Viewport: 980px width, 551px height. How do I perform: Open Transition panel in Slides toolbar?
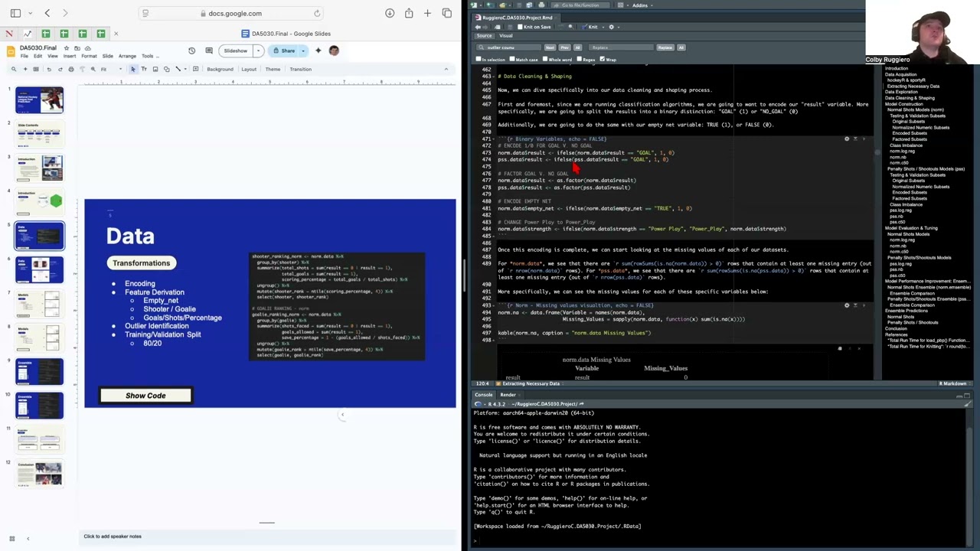click(300, 69)
